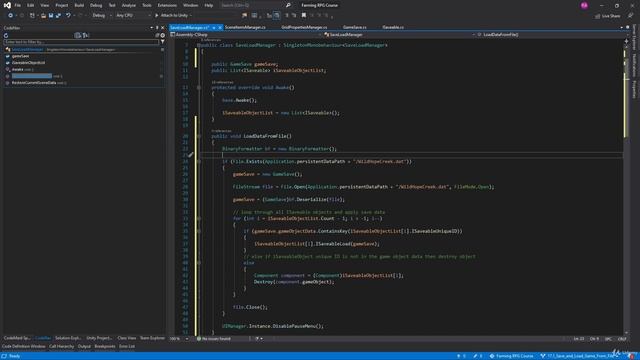Close the SaveLoadManager.cs tab
Screen dimensions: 640x360
[x=220, y=27]
